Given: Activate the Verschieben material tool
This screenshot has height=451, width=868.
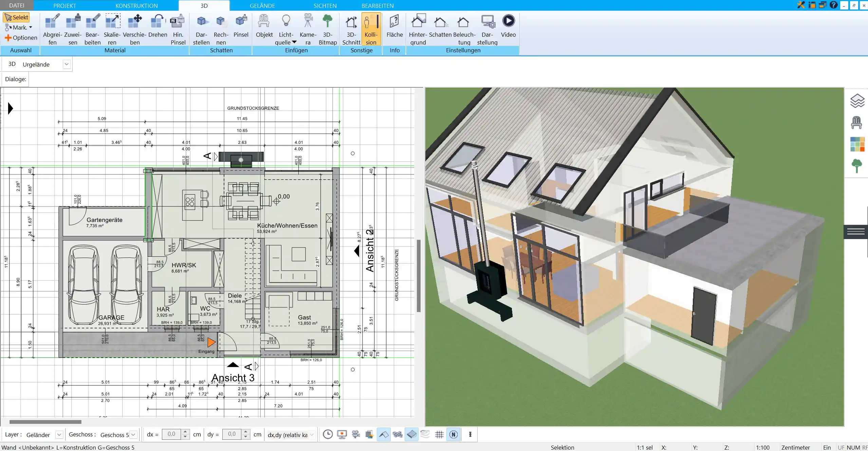Looking at the screenshot, I should point(135,30).
